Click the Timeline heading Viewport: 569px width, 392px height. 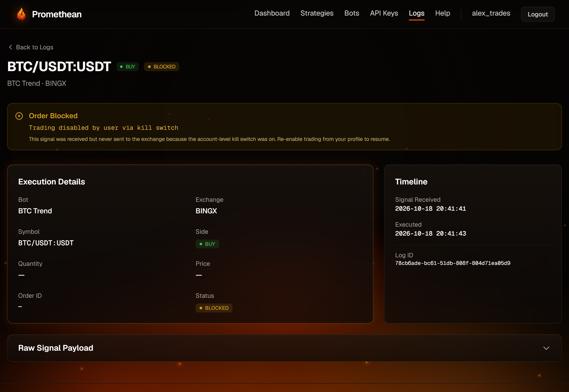411,182
